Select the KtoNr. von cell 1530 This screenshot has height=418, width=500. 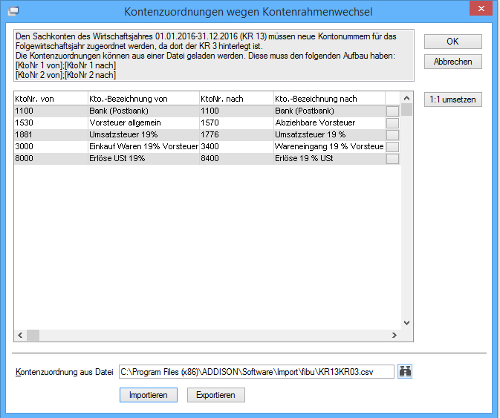point(51,123)
